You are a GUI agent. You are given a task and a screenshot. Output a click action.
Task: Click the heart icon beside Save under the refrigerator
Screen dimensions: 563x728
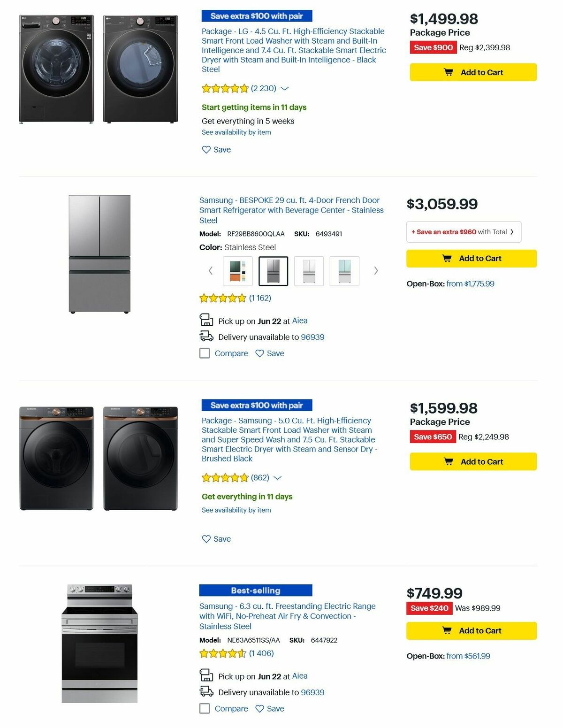[259, 353]
